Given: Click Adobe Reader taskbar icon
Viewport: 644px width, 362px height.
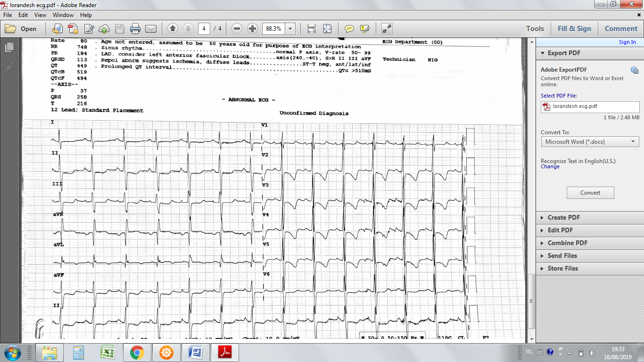Looking at the screenshot, I should pos(224,353).
